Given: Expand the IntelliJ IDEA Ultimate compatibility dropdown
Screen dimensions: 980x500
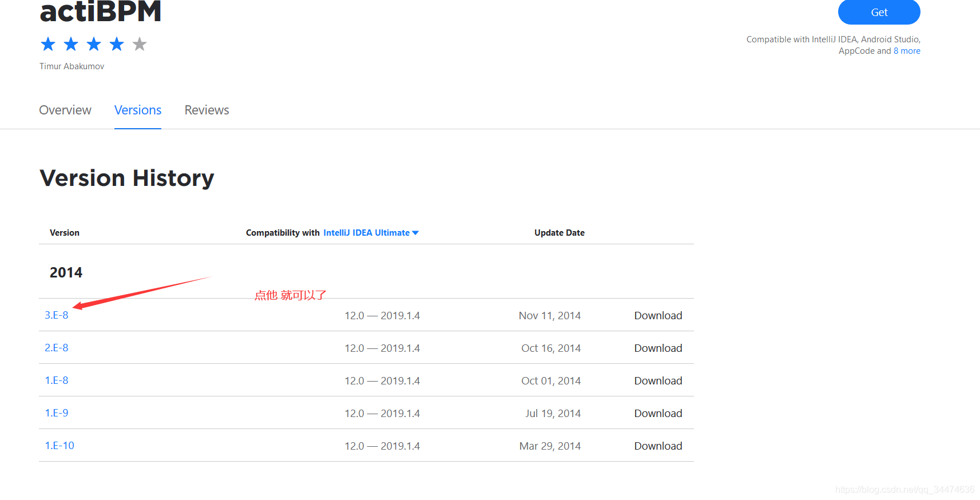Looking at the screenshot, I should [371, 233].
